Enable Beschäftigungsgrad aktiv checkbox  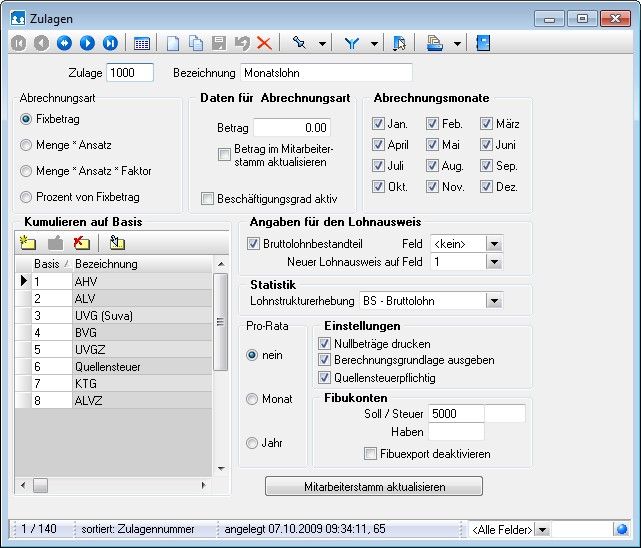[207, 199]
